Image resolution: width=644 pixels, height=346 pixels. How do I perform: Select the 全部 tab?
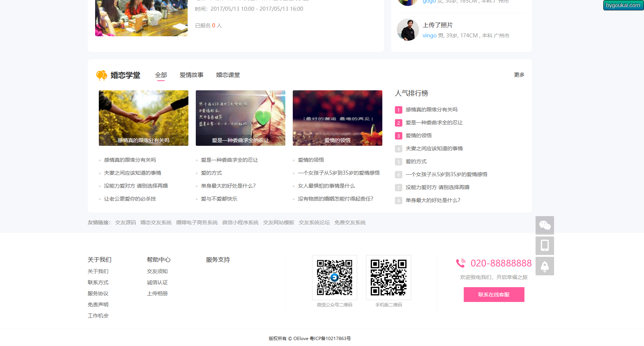161,75
